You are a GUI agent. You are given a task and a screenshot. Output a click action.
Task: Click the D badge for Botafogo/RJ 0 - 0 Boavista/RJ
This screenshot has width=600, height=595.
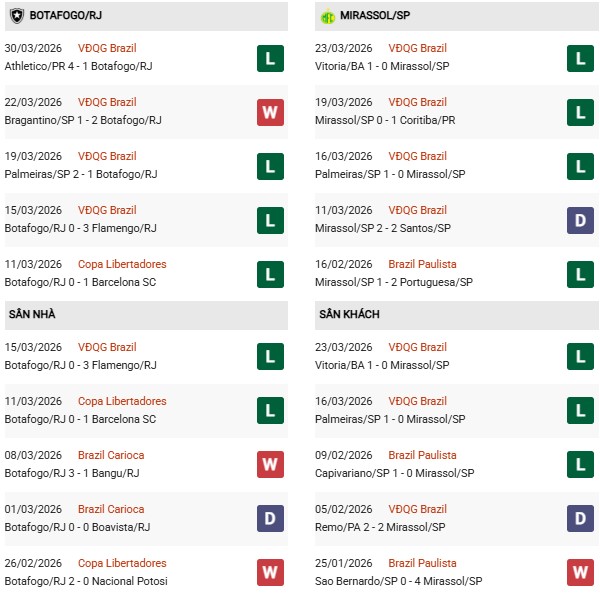point(270,519)
